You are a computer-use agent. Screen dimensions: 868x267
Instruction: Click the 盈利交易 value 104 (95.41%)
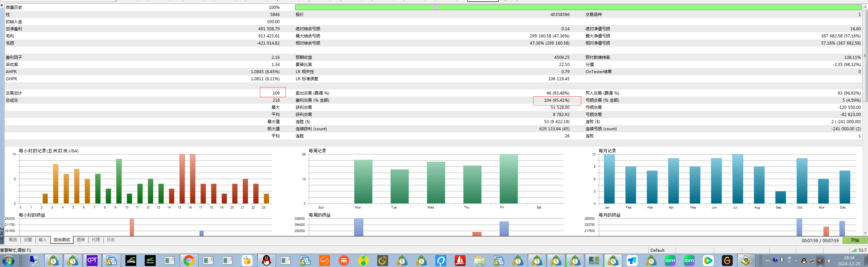[x=557, y=100]
